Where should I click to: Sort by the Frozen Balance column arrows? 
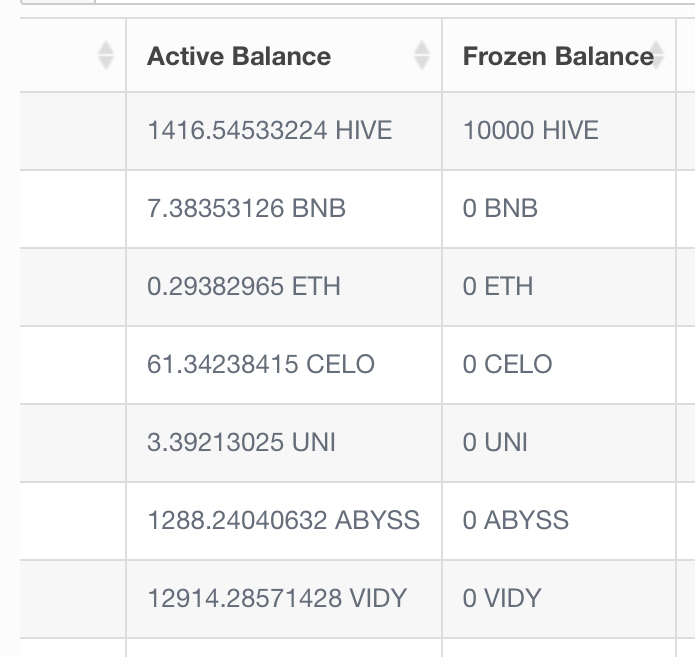tap(656, 55)
